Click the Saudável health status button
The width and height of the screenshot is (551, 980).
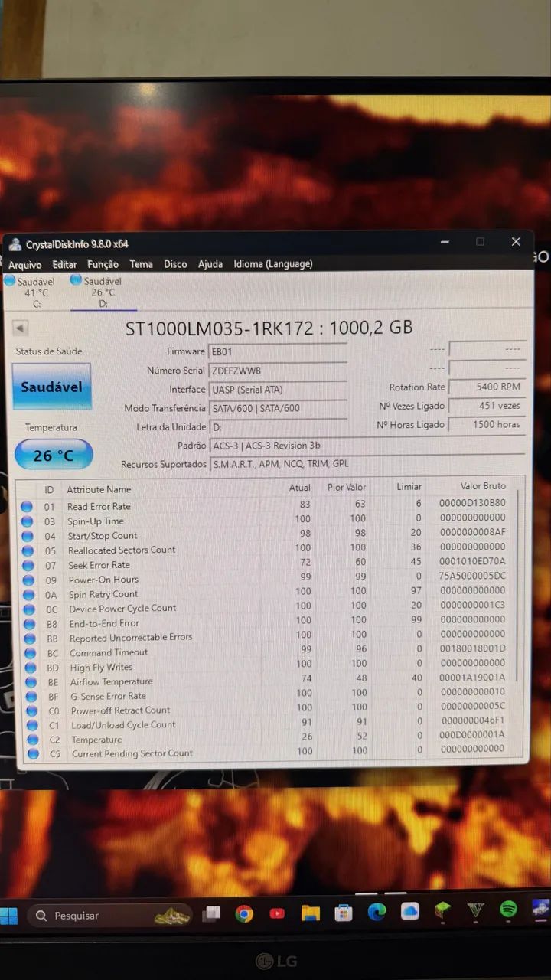[51, 387]
